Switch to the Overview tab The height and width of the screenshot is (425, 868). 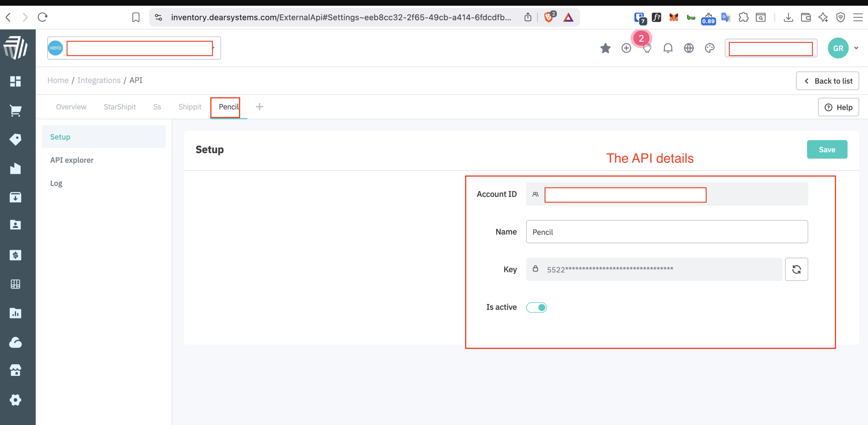71,107
